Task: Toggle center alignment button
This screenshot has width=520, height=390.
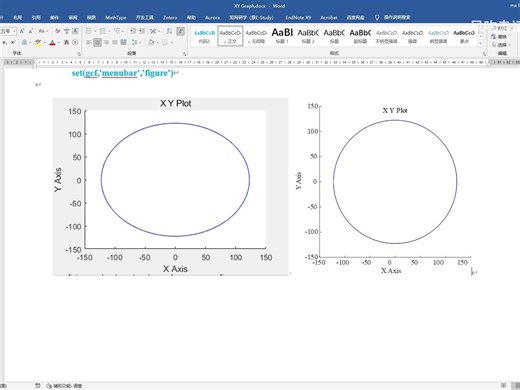Action: coord(97,42)
